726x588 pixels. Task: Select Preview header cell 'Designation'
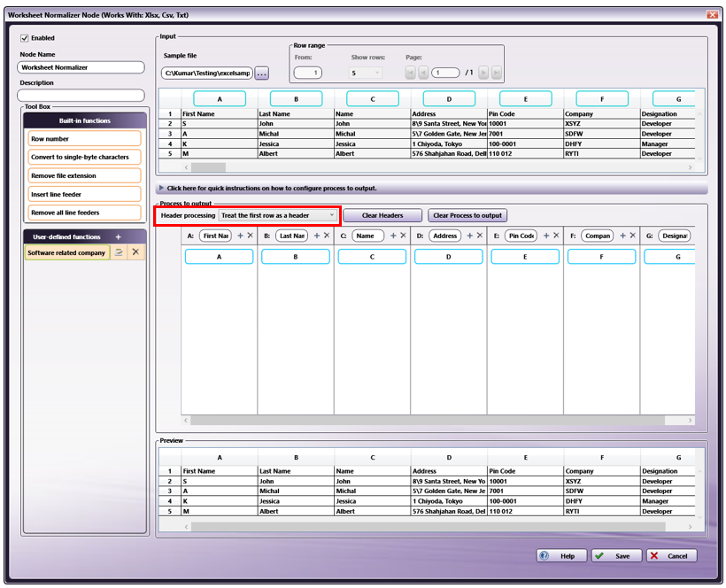[x=668, y=471]
